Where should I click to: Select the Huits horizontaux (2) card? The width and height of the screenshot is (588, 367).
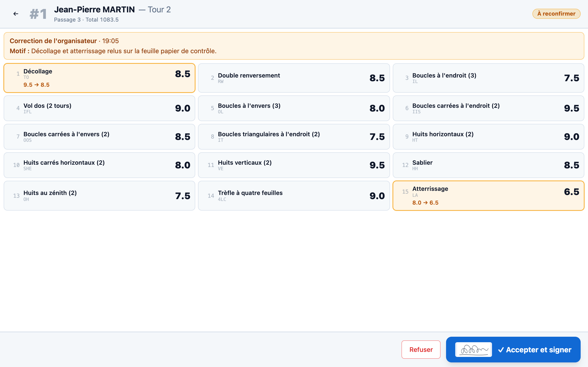[488, 137]
